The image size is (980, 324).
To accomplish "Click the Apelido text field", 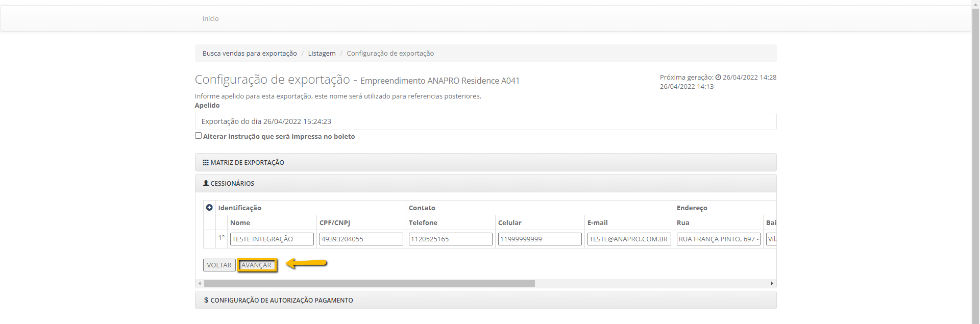I will click(x=485, y=121).
